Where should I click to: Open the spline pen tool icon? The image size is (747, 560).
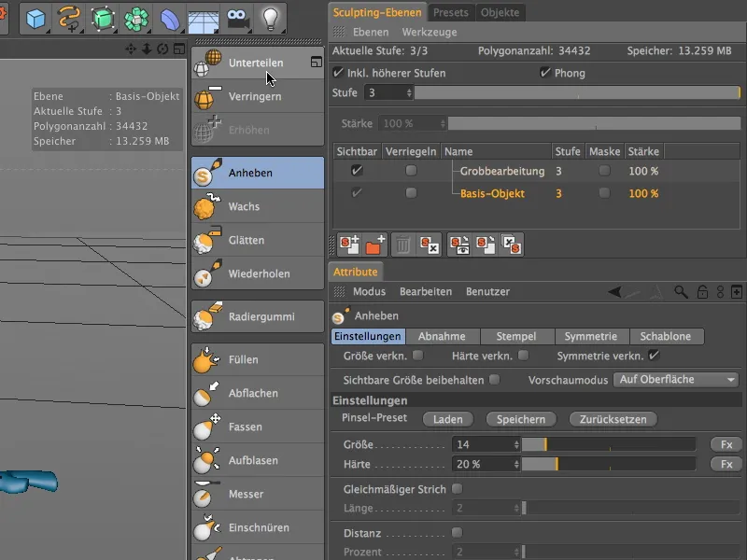(69, 19)
